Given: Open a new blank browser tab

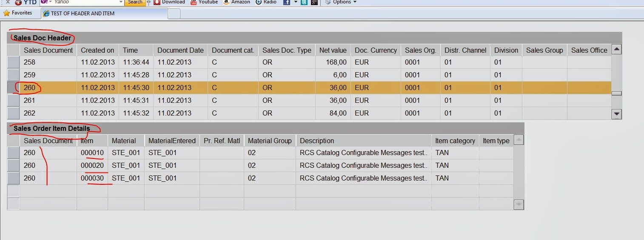Looking at the screenshot, I should 174,14.
